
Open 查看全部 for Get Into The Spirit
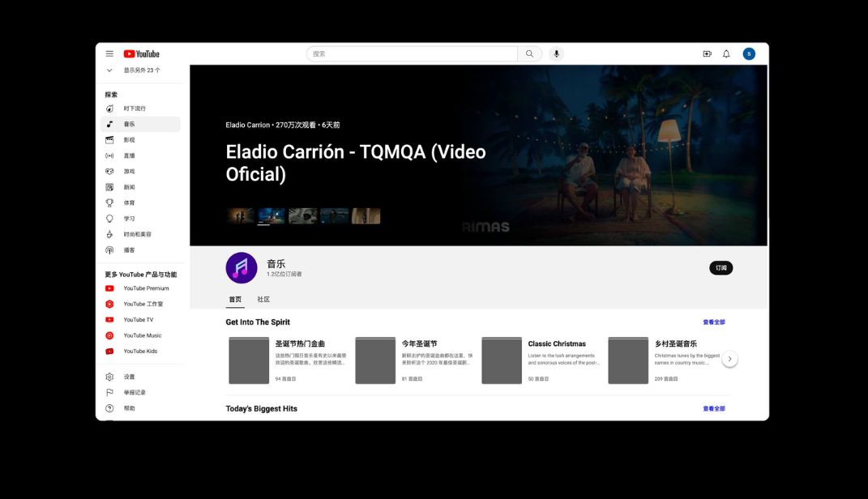coord(714,322)
